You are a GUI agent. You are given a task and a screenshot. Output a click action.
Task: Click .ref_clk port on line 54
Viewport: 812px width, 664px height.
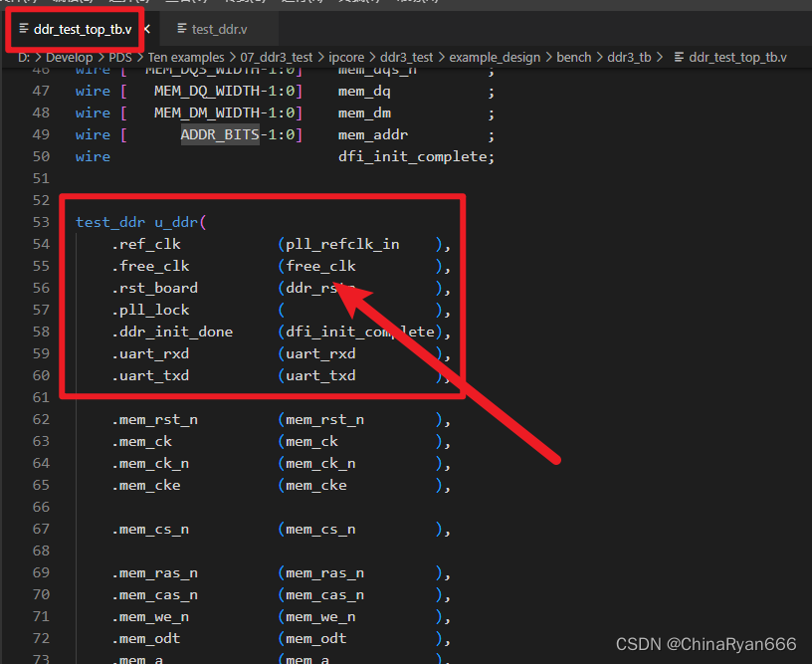click(146, 244)
